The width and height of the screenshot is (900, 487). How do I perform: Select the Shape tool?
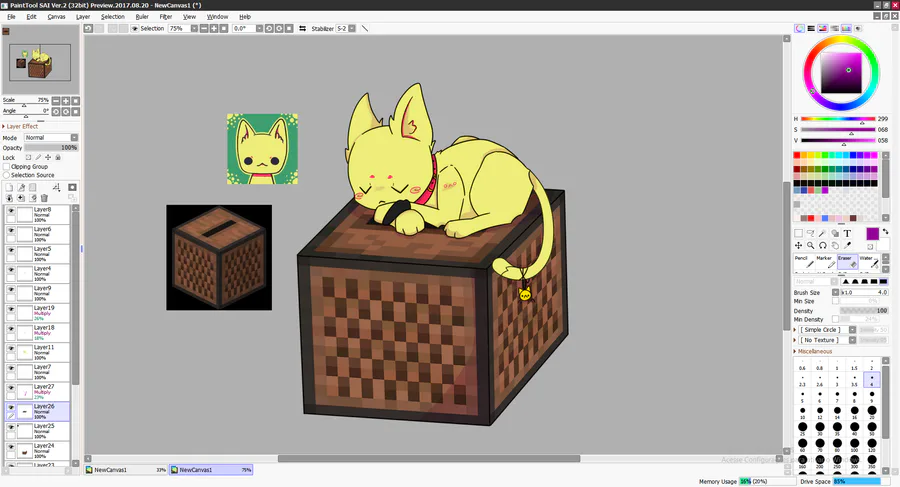coord(835,233)
